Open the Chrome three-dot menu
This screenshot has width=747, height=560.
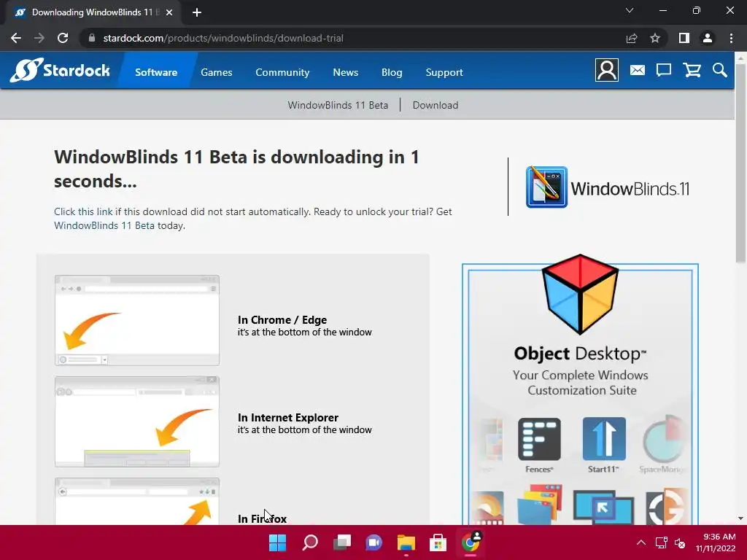(731, 38)
